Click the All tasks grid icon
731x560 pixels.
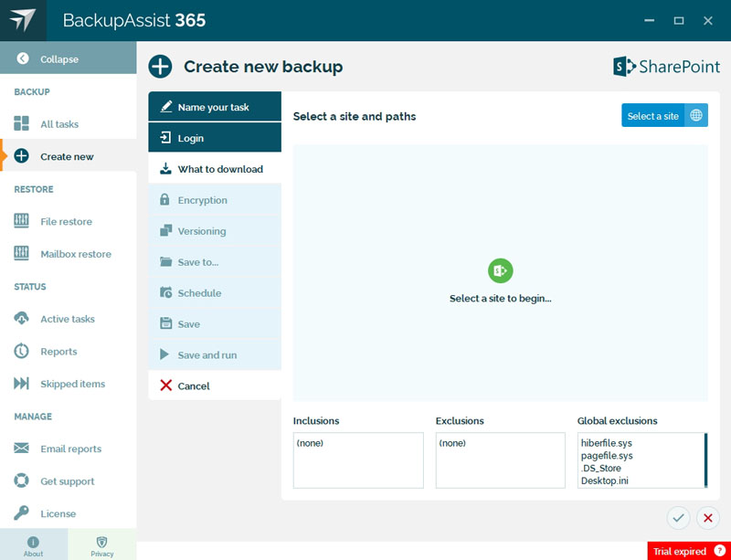tap(21, 123)
